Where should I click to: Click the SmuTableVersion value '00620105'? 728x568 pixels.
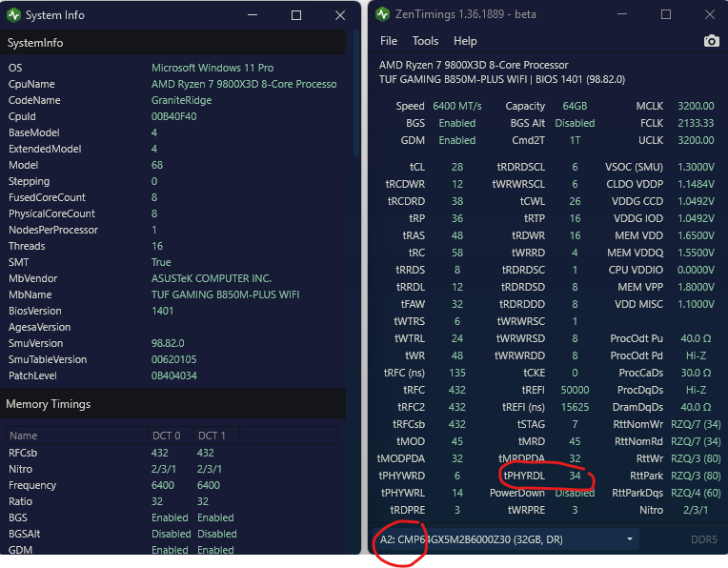click(174, 360)
